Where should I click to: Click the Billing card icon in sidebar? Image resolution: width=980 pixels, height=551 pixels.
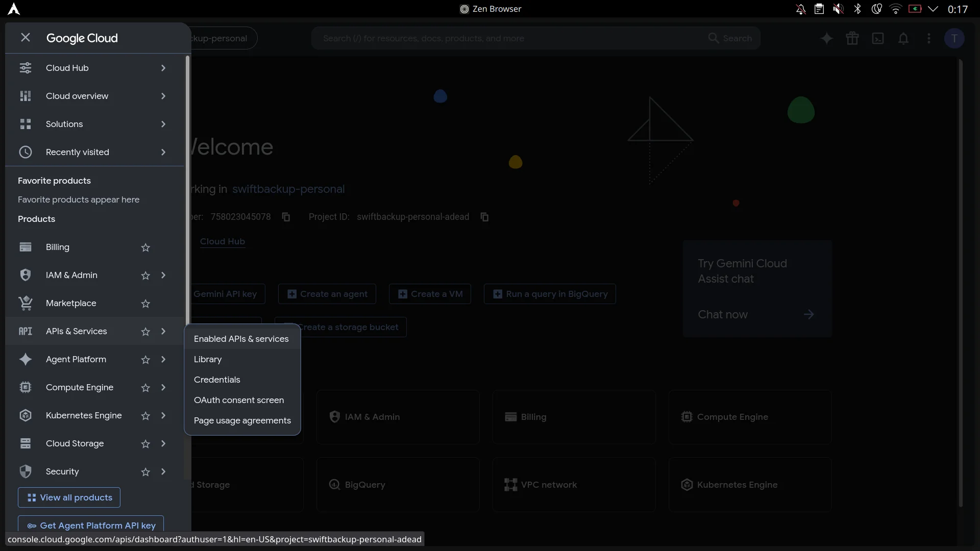point(26,247)
